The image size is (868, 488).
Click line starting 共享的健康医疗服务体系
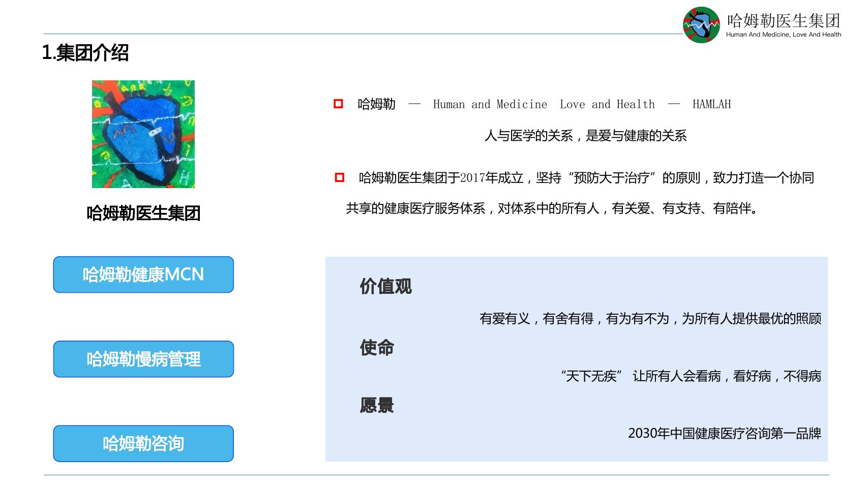pyautogui.click(x=552, y=208)
